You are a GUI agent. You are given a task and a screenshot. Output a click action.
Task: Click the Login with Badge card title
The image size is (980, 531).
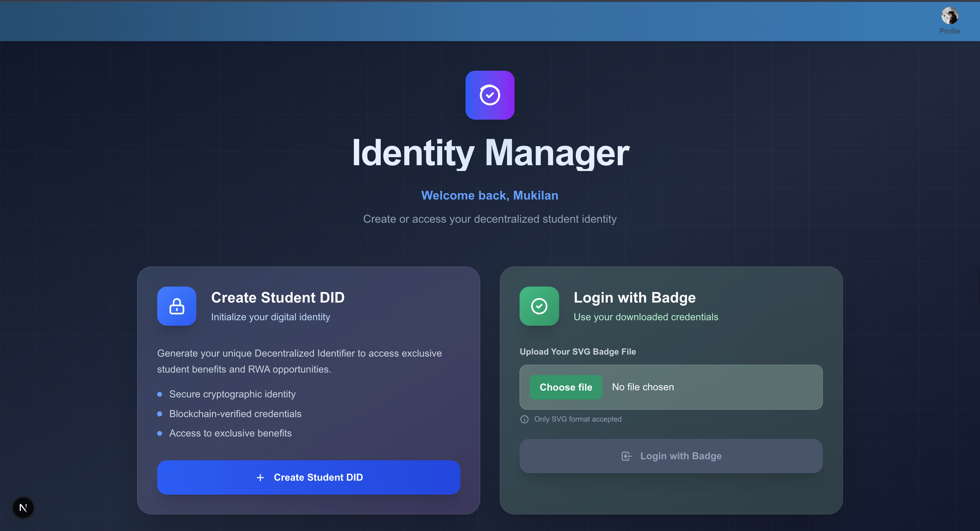[635, 297]
